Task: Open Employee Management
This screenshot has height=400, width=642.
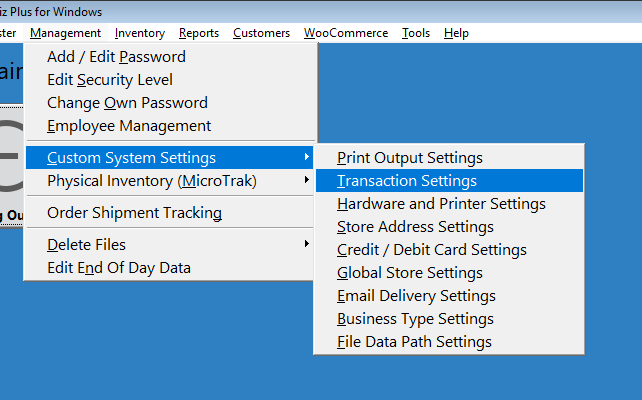Action: 170,126
